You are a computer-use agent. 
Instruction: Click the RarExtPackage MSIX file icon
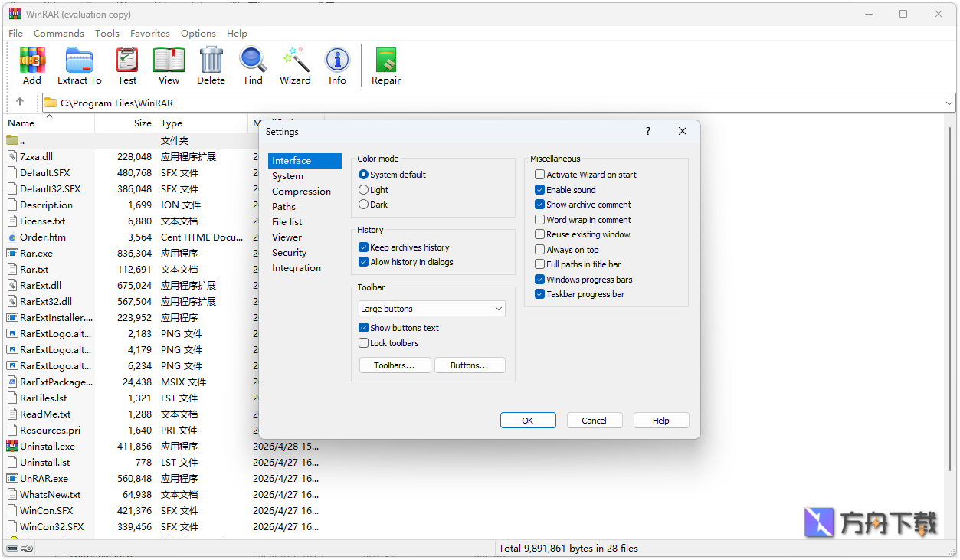pos(12,382)
